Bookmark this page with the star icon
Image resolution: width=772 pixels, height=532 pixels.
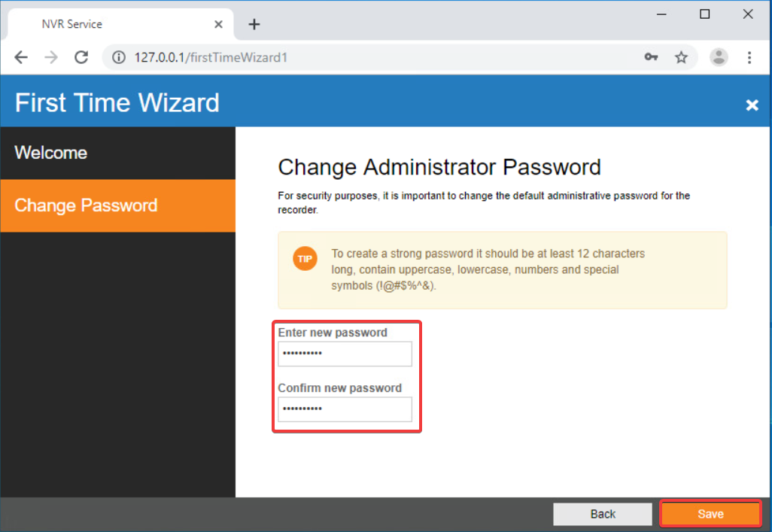(682, 57)
